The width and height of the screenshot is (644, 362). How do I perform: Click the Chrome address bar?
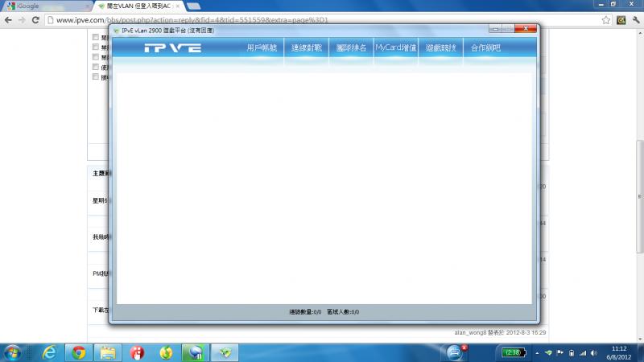pos(328,19)
